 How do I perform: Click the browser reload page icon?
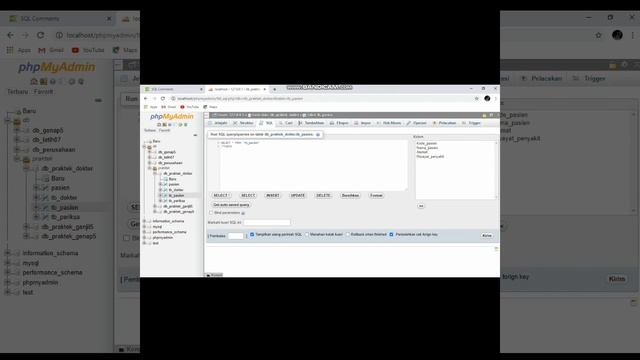tap(162, 98)
